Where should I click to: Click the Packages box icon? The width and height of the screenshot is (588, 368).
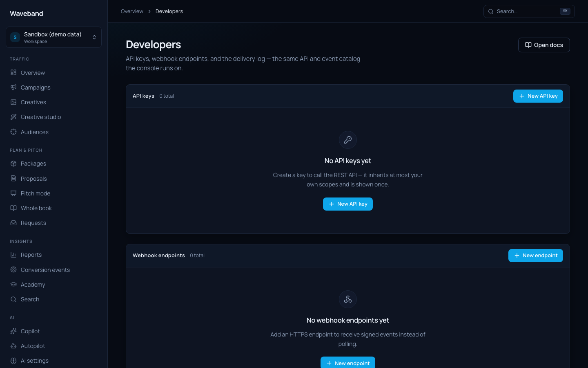13,164
